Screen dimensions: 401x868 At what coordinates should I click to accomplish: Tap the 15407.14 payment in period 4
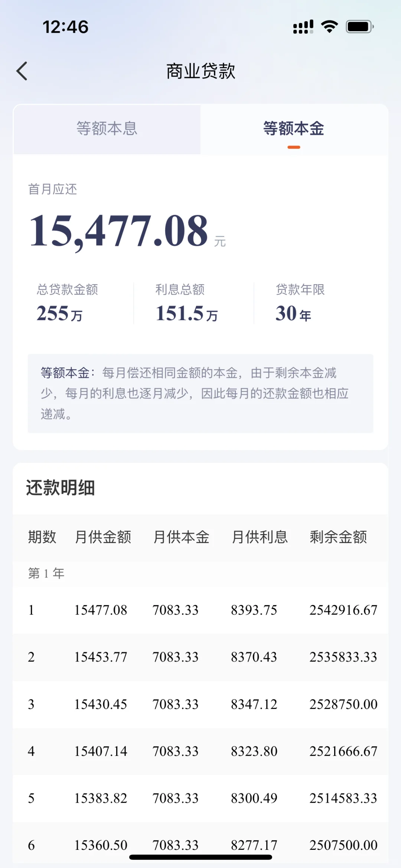tap(101, 751)
